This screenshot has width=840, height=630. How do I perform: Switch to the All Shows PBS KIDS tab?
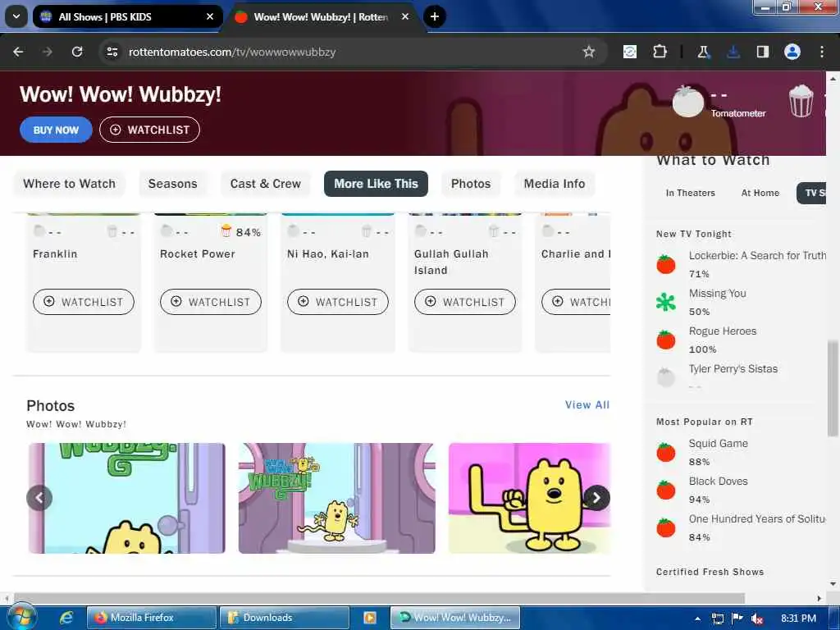pyautogui.click(x=127, y=16)
